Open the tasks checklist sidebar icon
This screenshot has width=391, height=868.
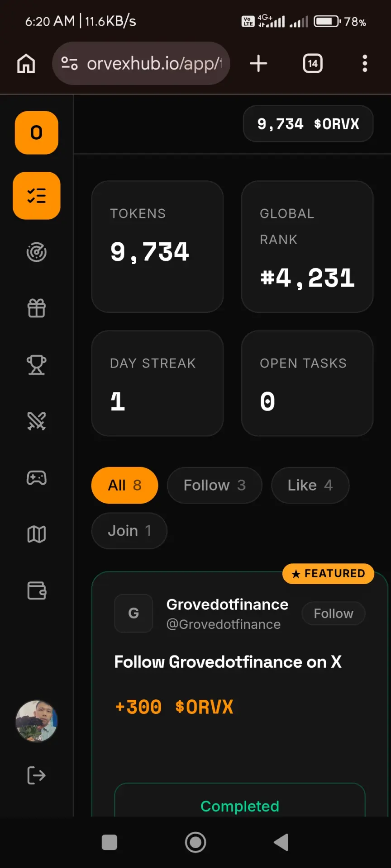[x=37, y=196]
